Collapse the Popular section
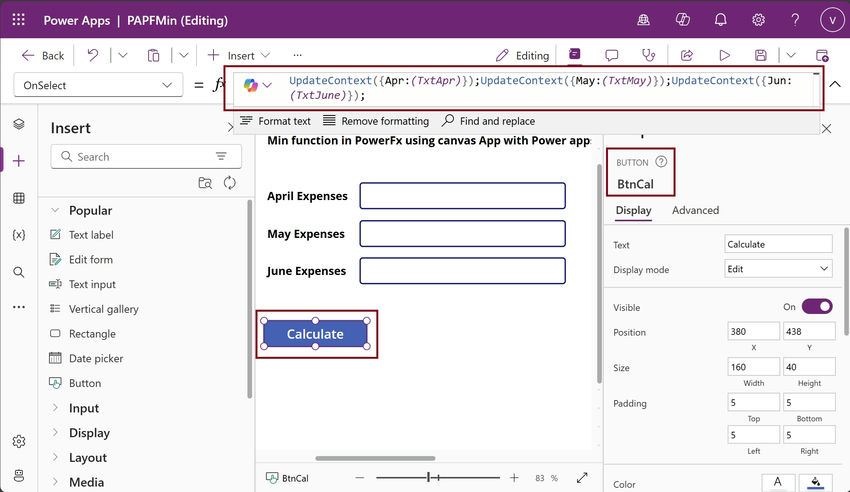The image size is (850, 492). [55, 210]
